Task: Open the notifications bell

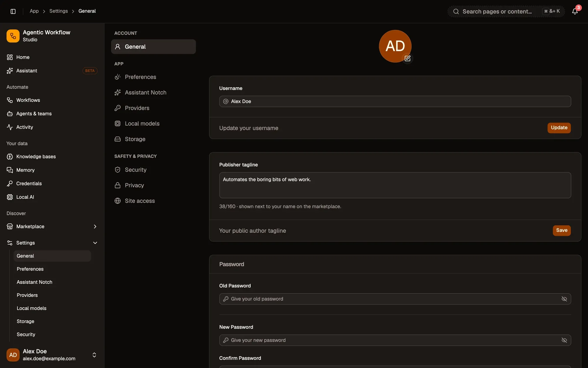Action: point(575,11)
